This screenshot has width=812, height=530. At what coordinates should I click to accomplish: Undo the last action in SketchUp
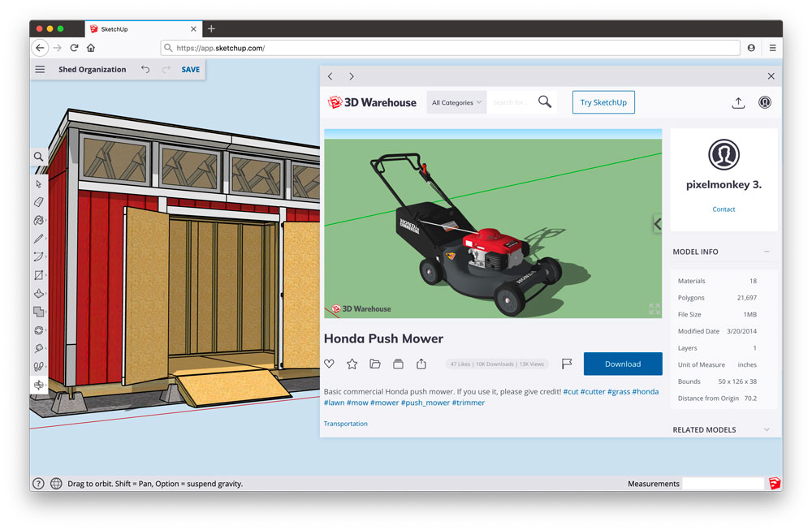[x=145, y=69]
